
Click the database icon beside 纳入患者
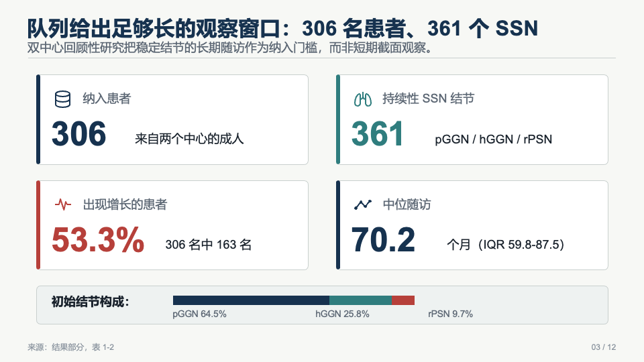[x=63, y=99]
